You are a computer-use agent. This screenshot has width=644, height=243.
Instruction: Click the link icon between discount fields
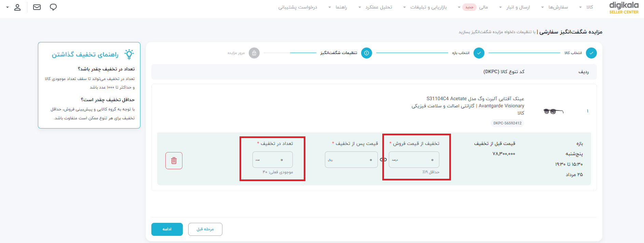[x=383, y=160]
